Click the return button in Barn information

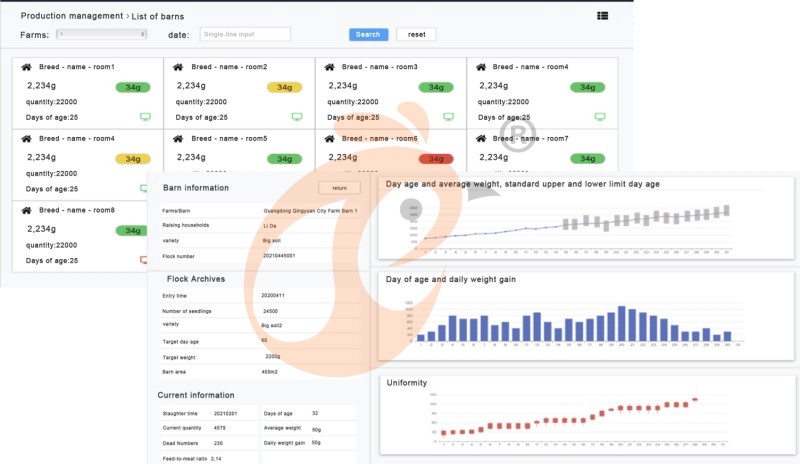pyautogui.click(x=339, y=188)
